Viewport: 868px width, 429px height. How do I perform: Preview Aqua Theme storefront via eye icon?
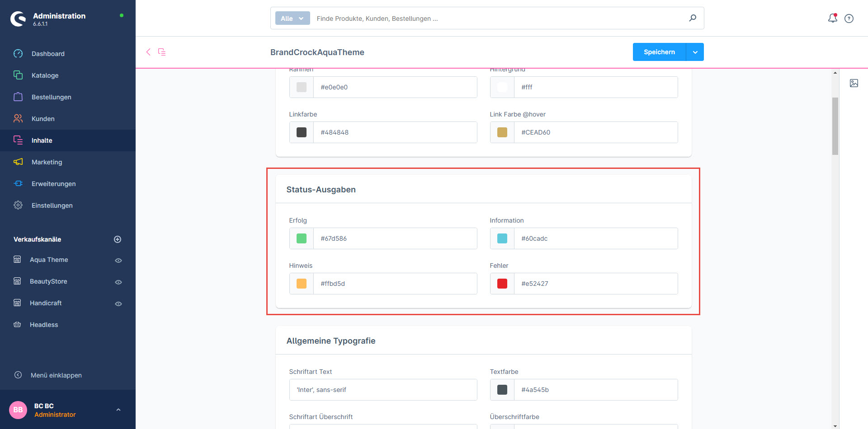(x=118, y=261)
